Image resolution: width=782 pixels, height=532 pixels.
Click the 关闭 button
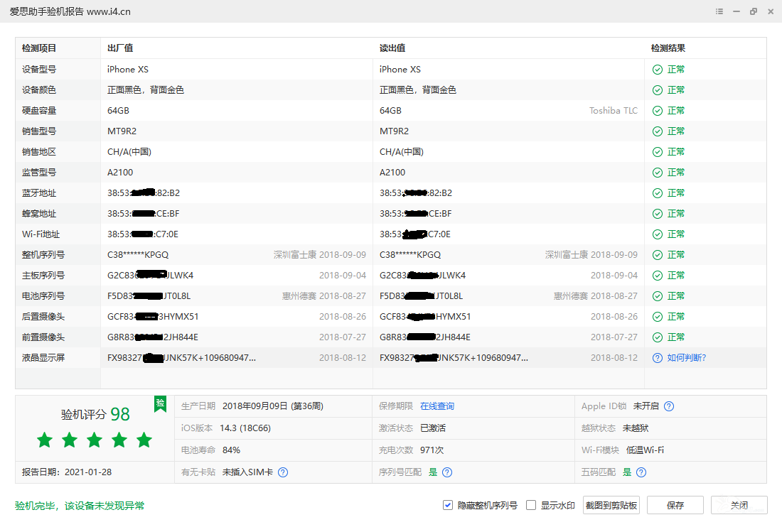click(739, 505)
